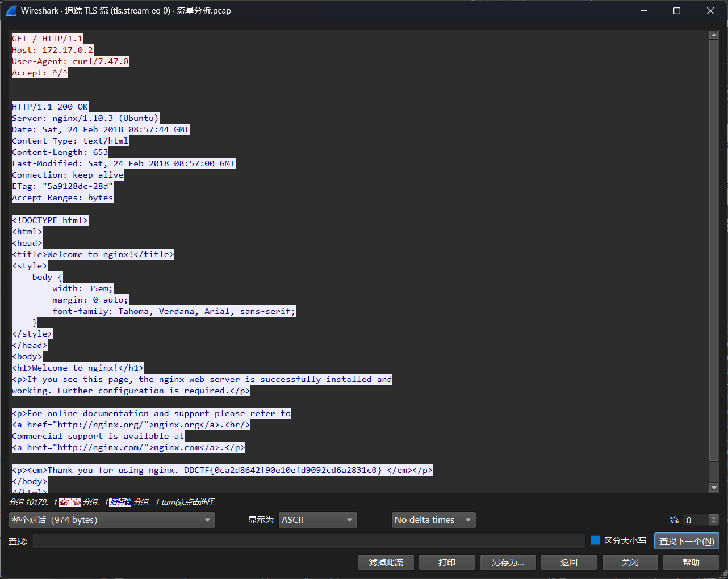Click the 查找下一个(N) find next button
The height and width of the screenshot is (579, 728).
(687, 541)
